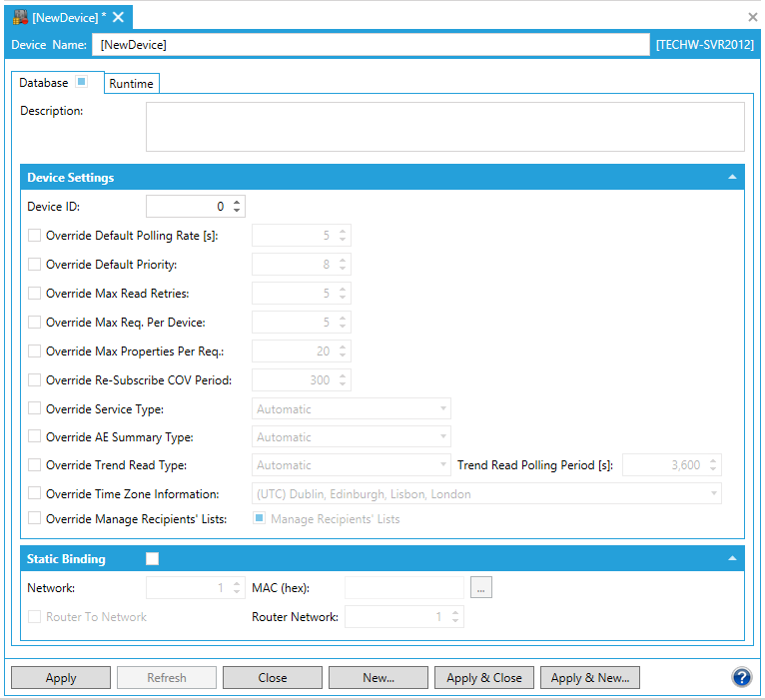765x700 pixels.
Task: Click into the Description text box
Action: click(444, 127)
